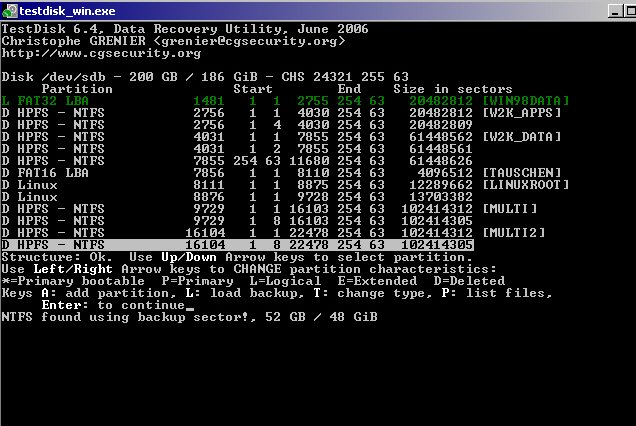636x426 pixels.
Task: Click the highlighted HPFS - NTFS row at 16104
Action: pos(237,245)
